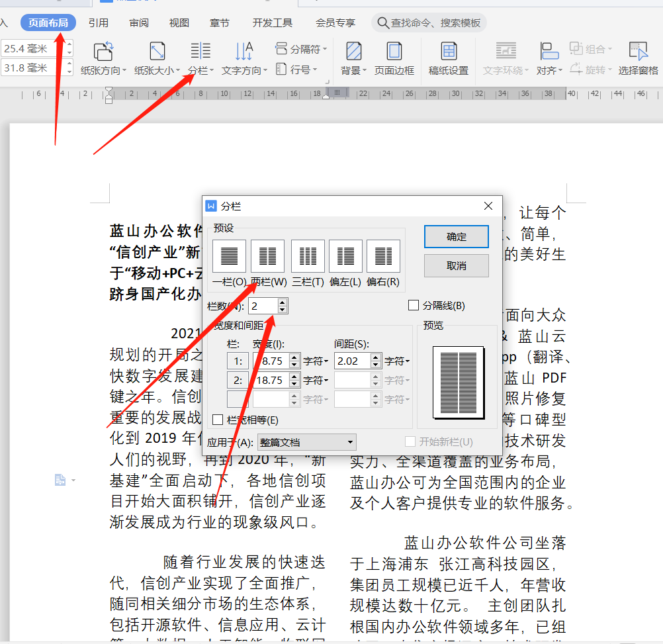The image size is (663, 644).
Task: Enable the 分隔线 separator line checkbox
Action: tap(413, 305)
